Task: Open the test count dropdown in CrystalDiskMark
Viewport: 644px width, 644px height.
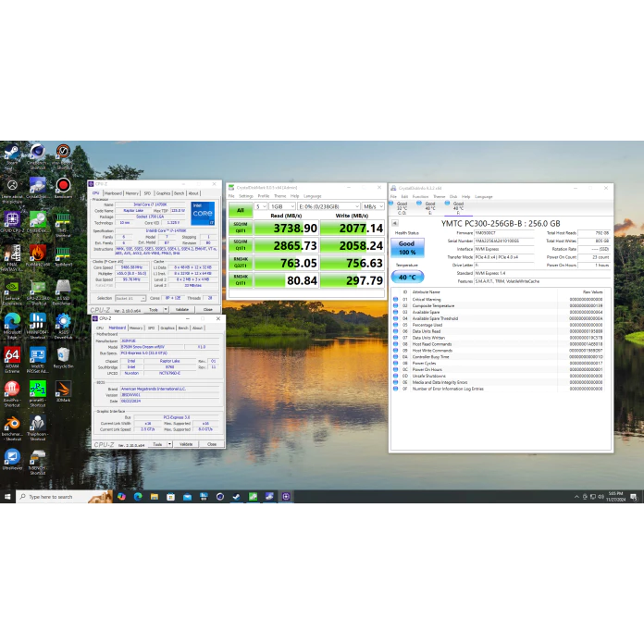Action: pyautogui.click(x=261, y=206)
